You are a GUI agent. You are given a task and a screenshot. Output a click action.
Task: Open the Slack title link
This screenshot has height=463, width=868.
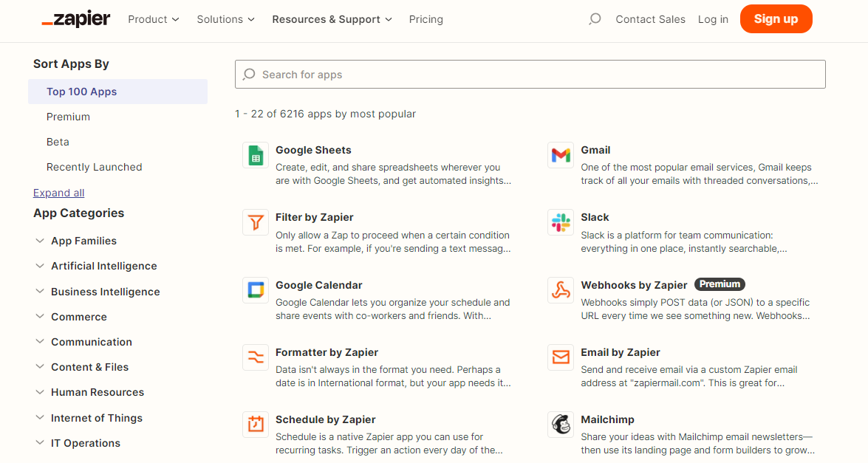(x=595, y=217)
